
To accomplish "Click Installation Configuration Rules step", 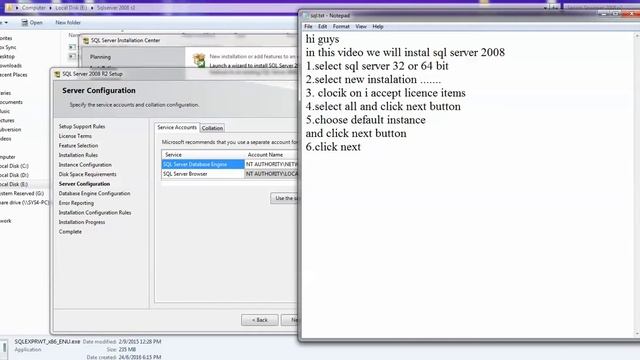I will click(x=95, y=213).
